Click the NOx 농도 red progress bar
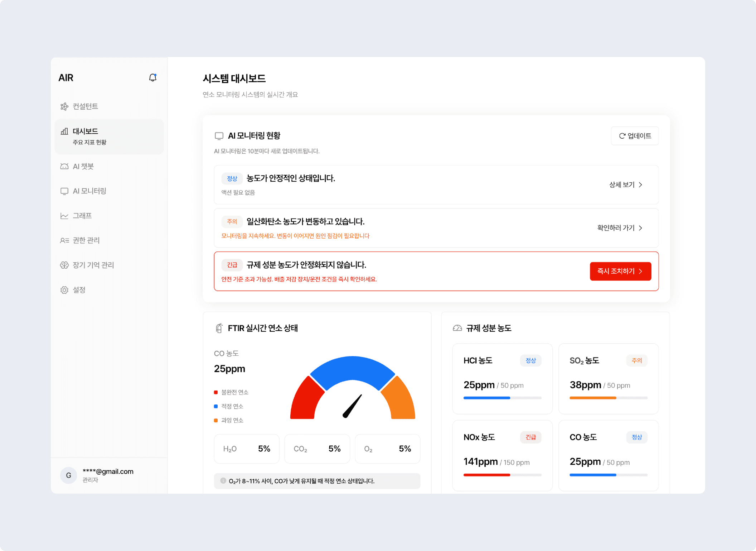This screenshot has width=756, height=551. pos(486,475)
